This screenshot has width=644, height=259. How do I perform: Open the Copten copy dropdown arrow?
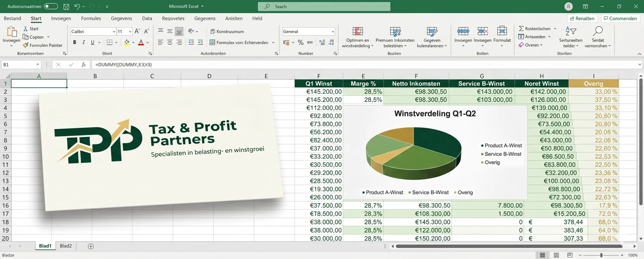coord(48,37)
